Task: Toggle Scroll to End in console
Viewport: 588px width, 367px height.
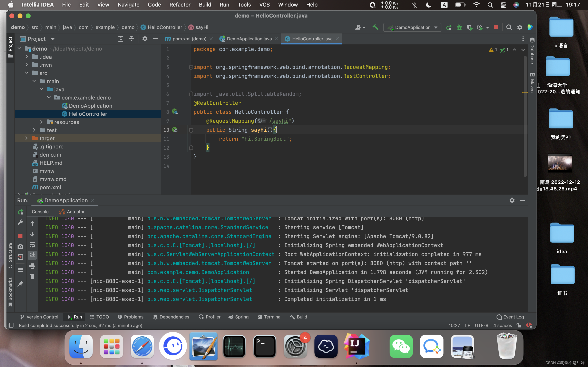Action: click(32, 255)
